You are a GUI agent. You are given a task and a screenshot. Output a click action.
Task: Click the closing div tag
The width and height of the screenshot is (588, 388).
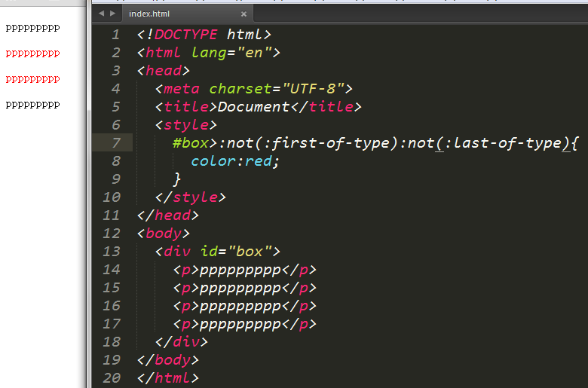tap(182, 342)
